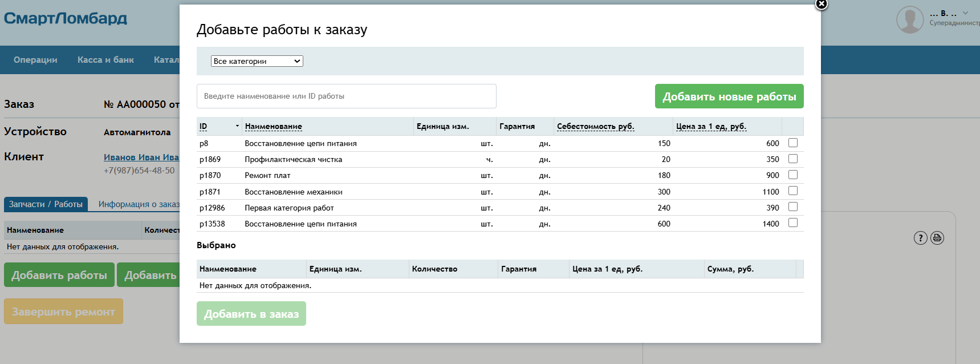Tick checkbox for Профилактическая чистка
The height and width of the screenshot is (364, 980).
[793, 159]
